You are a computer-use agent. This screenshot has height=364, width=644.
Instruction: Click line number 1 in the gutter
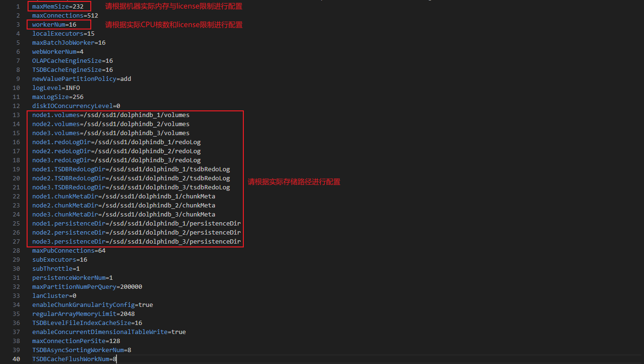point(18,7)
